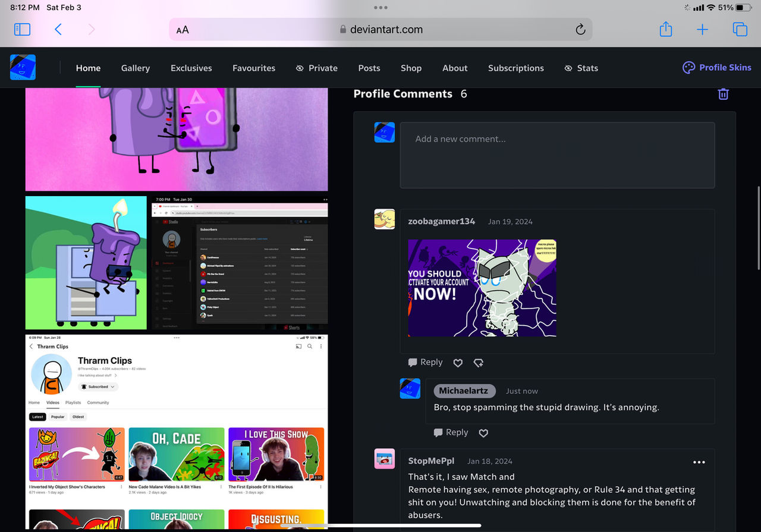Image resolution: width=761 pixels, height=532 pixels.
Task: Open the Safari sidebar panel
Action: 22,29
